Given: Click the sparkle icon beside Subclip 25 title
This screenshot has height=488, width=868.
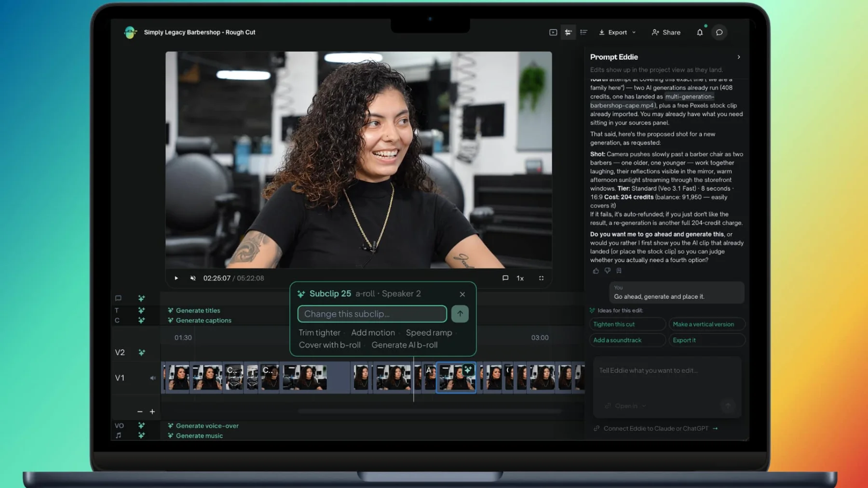Looking at the screenshot, I should [301, 294].
